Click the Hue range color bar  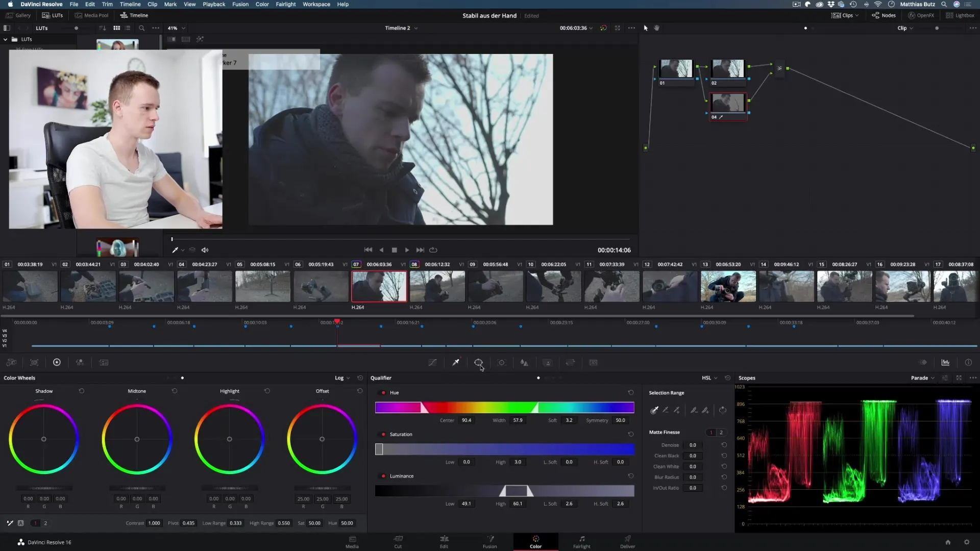click(505, 408)
